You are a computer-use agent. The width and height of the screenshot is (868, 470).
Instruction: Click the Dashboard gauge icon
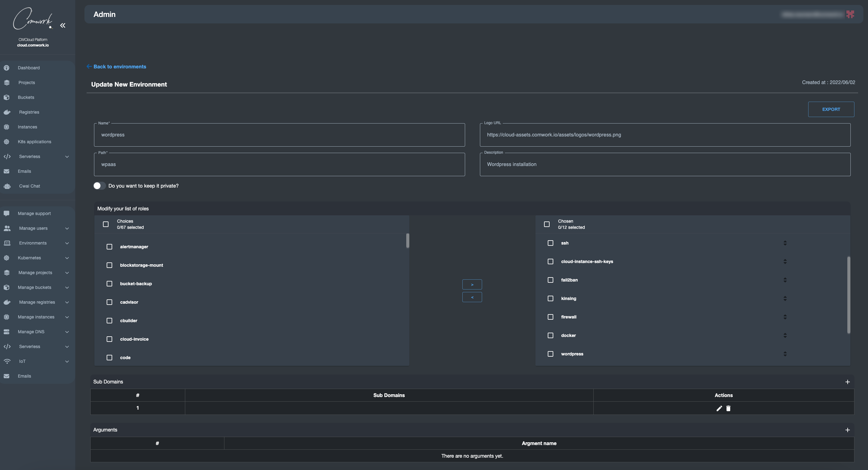pyautogui.click(x=6, y=68)
